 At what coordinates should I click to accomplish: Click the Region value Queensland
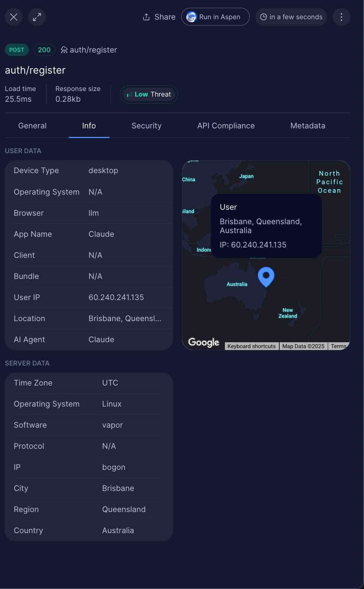pyautogui.click(x=124, y=509)
